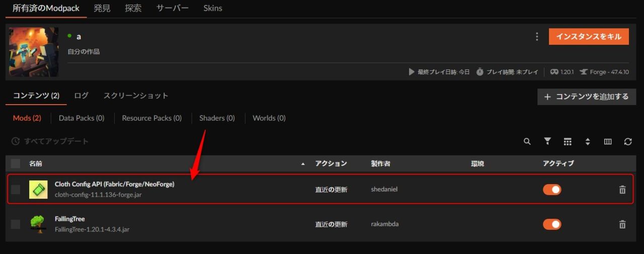
Task: Click the playtime stopwatch icon
Action: pos(480,72)
